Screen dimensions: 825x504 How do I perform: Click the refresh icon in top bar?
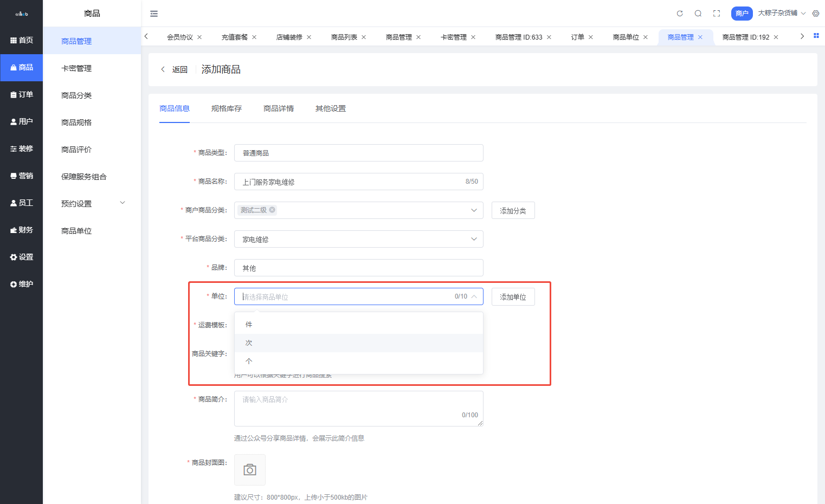tap(680, 14)
